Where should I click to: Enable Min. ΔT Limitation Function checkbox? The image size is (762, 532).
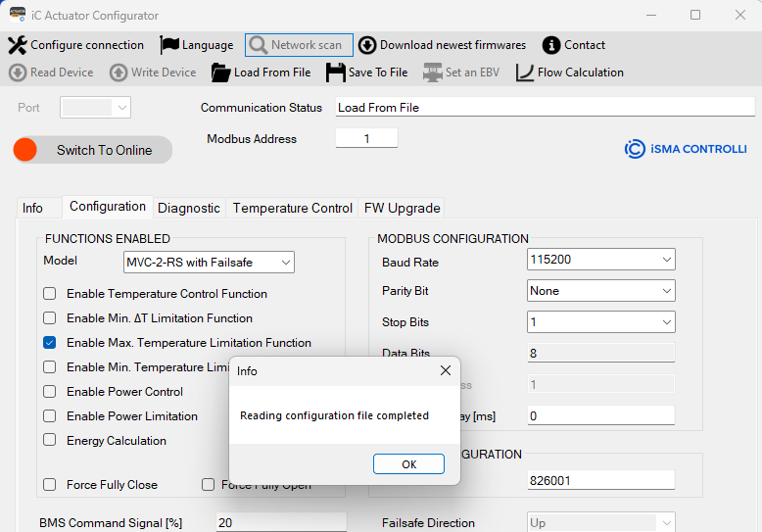[50, 318]
